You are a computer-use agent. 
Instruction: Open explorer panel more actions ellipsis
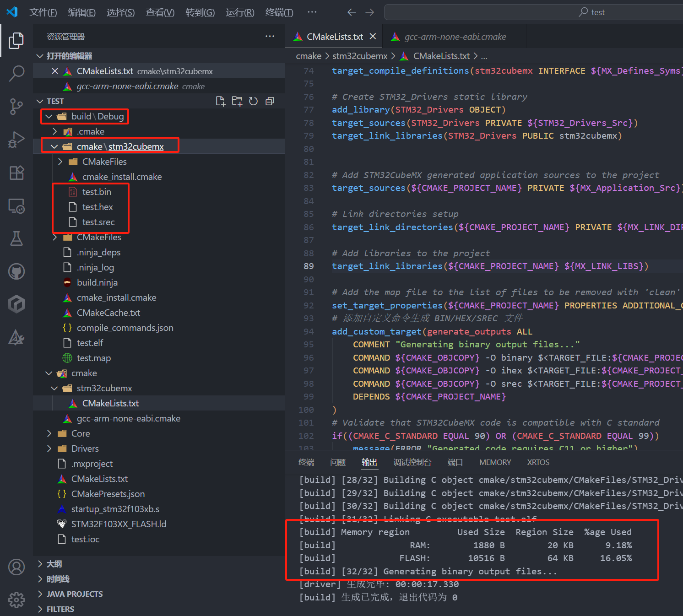(270, 37)
